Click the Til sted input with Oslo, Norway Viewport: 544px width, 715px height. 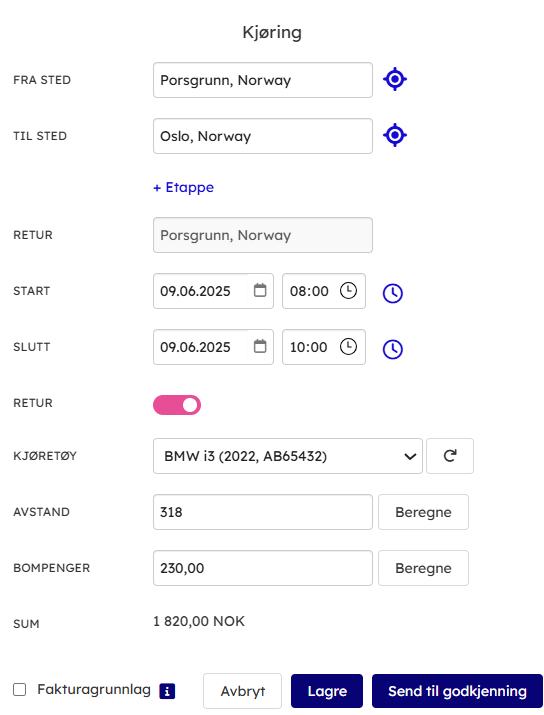[263, 136]
